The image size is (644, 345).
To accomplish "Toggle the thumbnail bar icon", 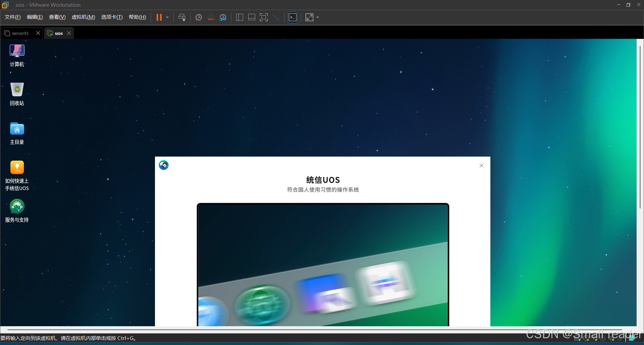I will coord(252,17).
